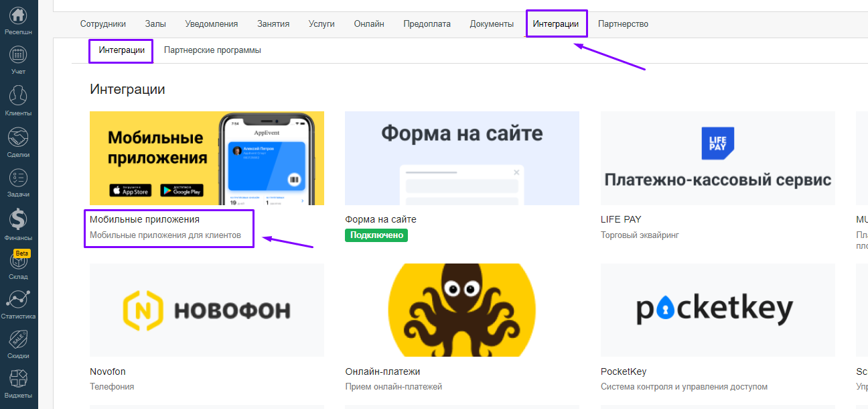Viewport: 868px width, 409px height.
Task: Open the Виджеты sidebar icon
Action: tap(19, 378)
